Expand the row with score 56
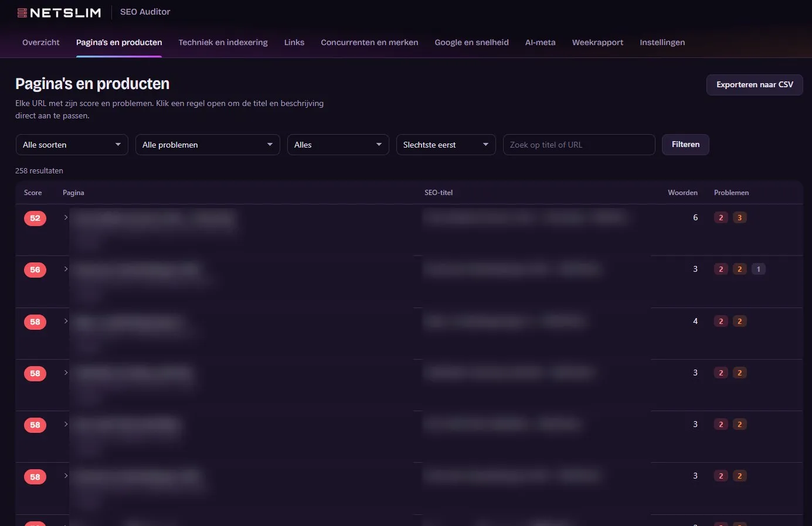 (66, 269)
